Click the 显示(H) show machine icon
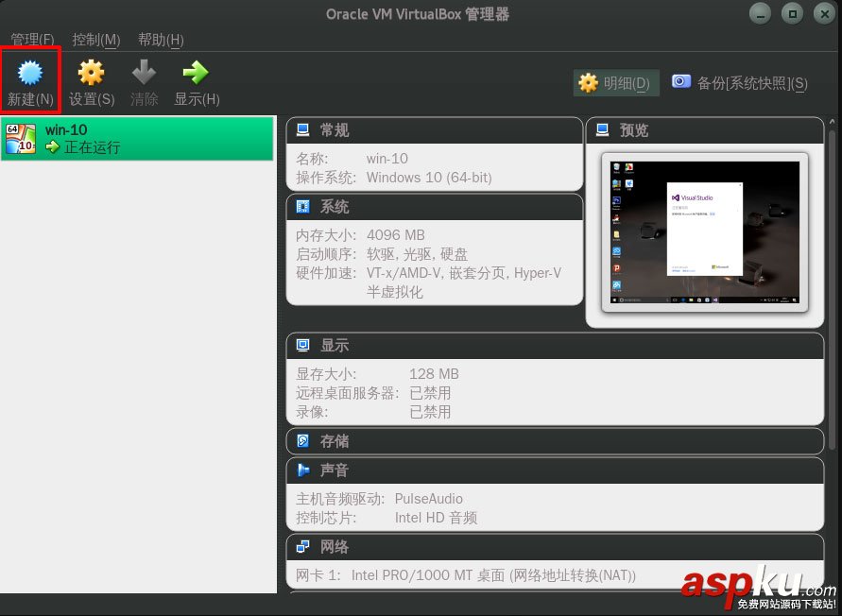This screenshot has height=616, width=842. pos(196,71)
